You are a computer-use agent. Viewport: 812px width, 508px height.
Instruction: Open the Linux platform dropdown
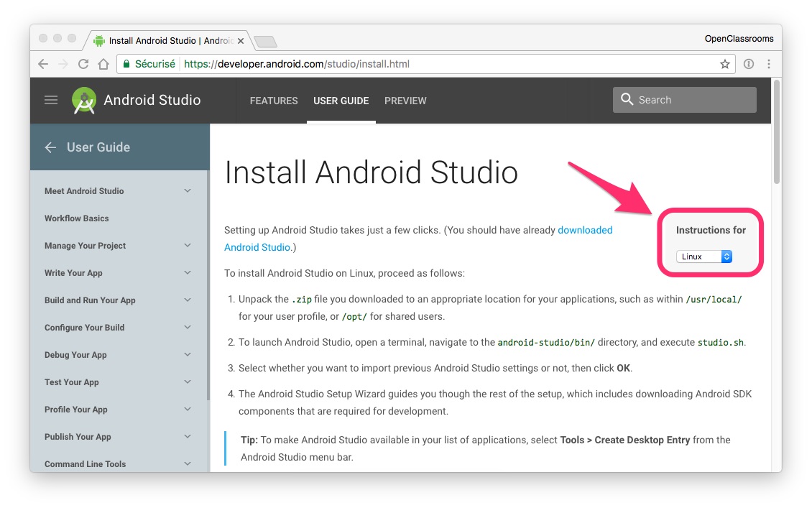click(x=703, y=257)
